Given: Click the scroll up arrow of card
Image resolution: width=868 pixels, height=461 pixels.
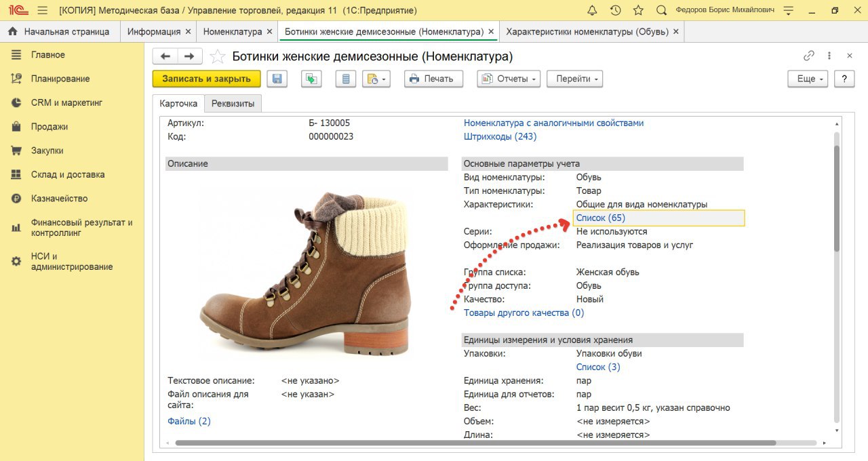Looking at the screenshot, I should (x=837, y=123).
